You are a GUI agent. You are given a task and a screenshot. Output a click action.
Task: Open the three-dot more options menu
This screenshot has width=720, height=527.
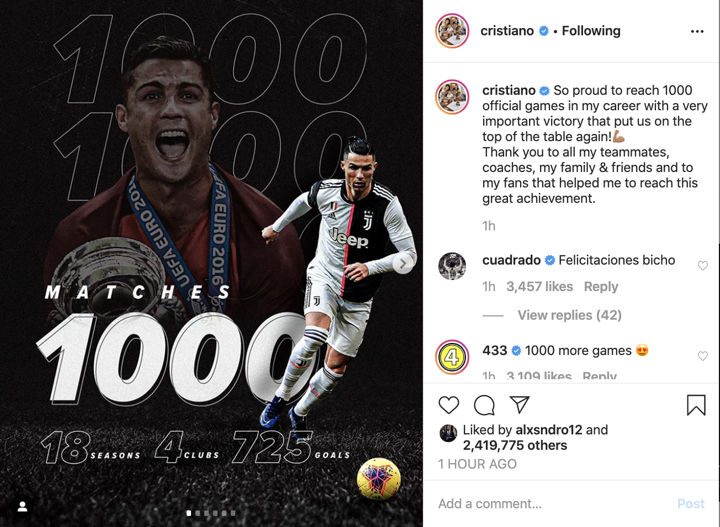click(x=697, y=31)
